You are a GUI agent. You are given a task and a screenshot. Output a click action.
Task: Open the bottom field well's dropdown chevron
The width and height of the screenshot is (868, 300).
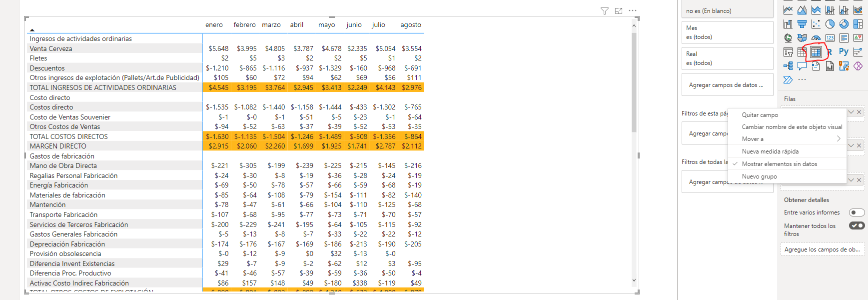(x=851, y=180)
